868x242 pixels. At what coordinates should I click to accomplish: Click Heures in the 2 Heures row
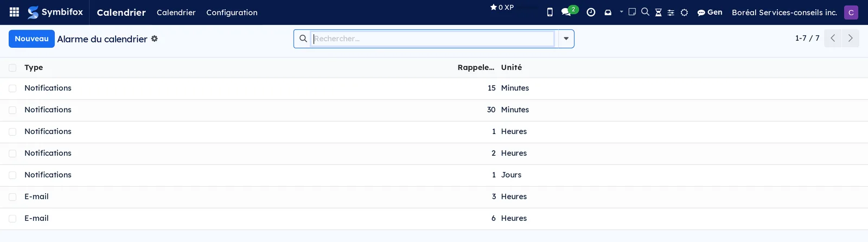click(514, 153)
